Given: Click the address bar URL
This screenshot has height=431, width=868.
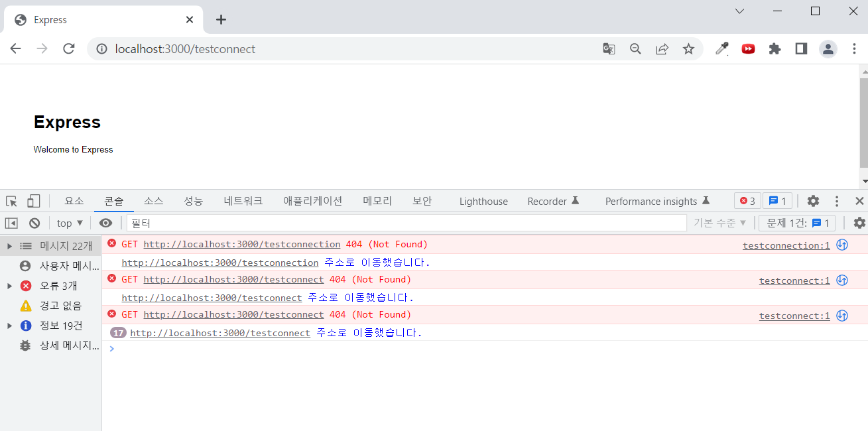Looking at the screenshot, I should point(185,48).
